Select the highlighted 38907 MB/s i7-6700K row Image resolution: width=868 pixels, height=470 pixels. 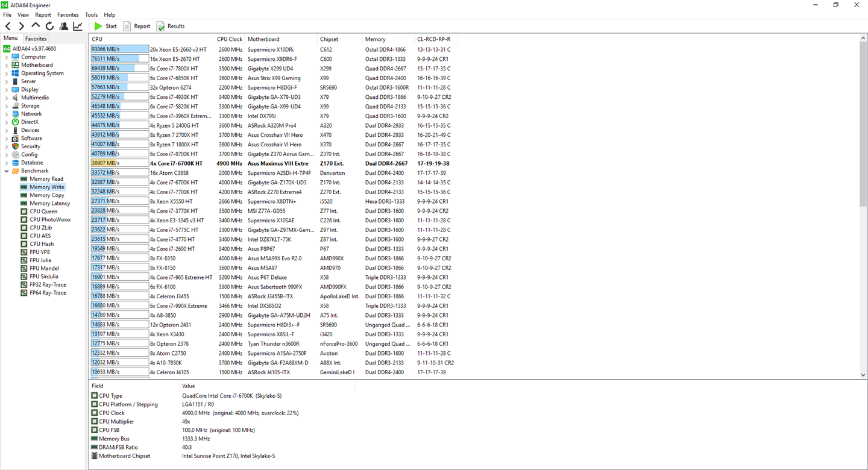[x=274, y=163]
